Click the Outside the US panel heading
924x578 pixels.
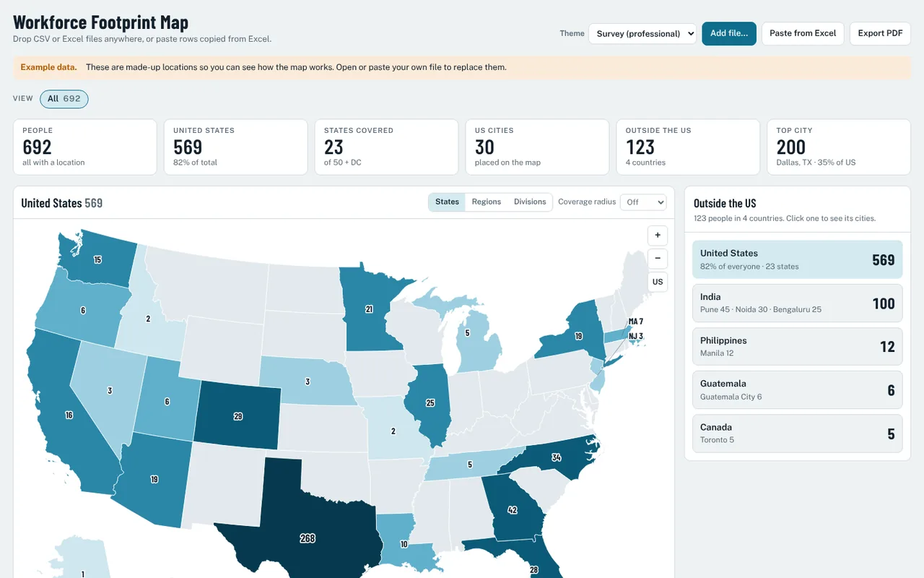coord(725,203)
